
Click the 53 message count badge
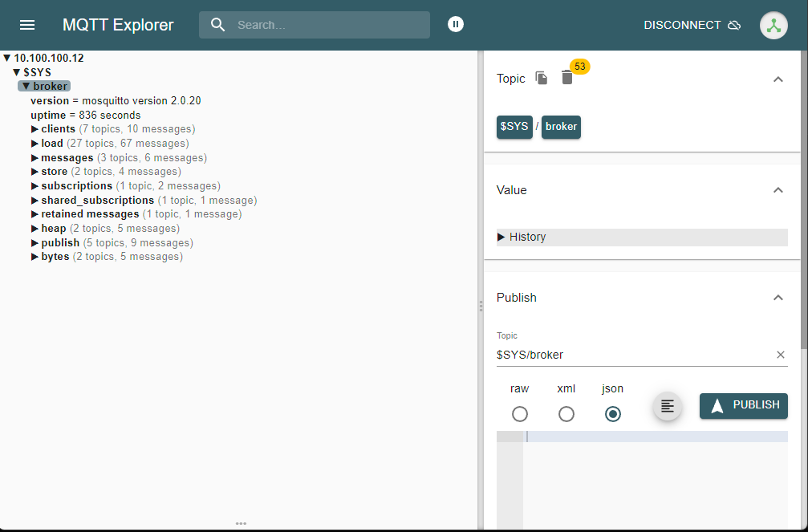[x=579, y=67]
